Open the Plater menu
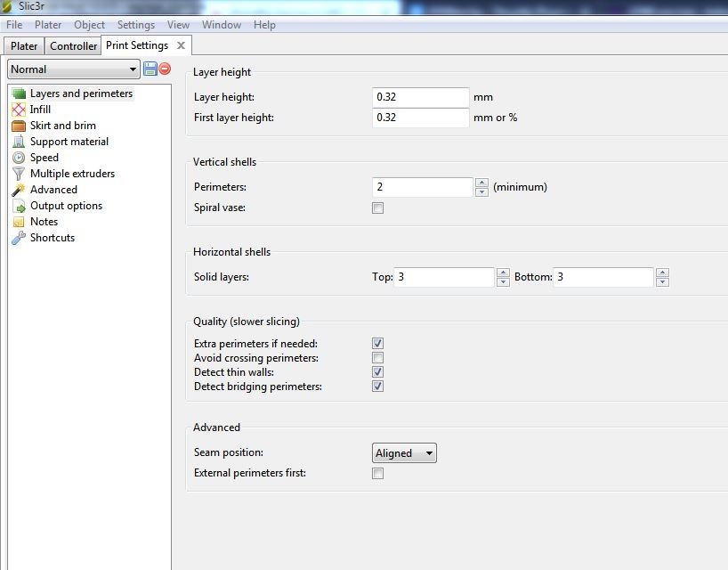 pyautogui.click(x=48, y=25)
